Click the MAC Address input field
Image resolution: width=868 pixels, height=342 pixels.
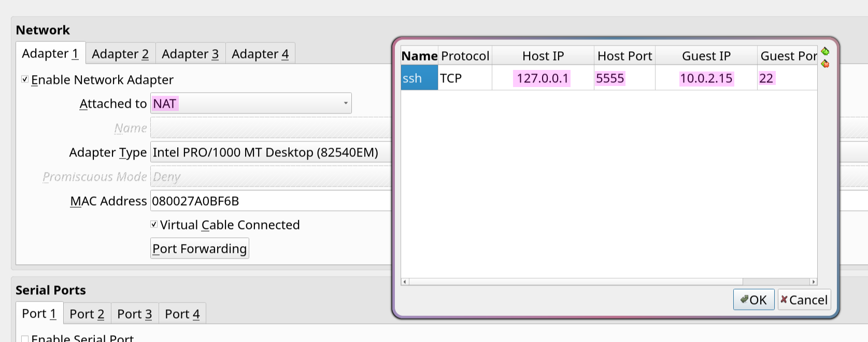269,201
